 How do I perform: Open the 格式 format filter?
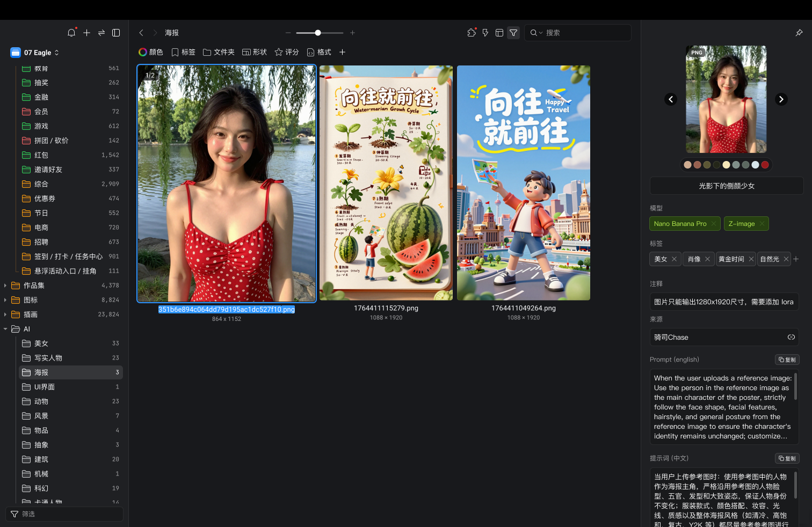point(319,52)
